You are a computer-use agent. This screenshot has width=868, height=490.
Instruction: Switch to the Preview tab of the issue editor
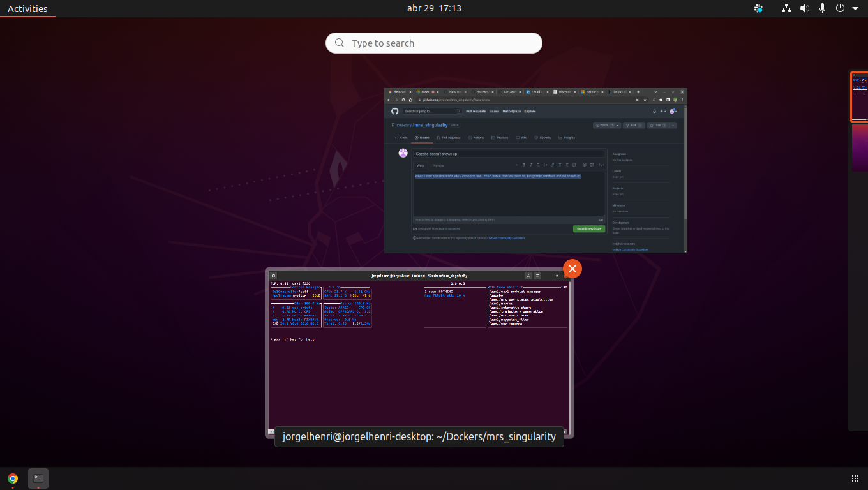(x=438, y=165)
